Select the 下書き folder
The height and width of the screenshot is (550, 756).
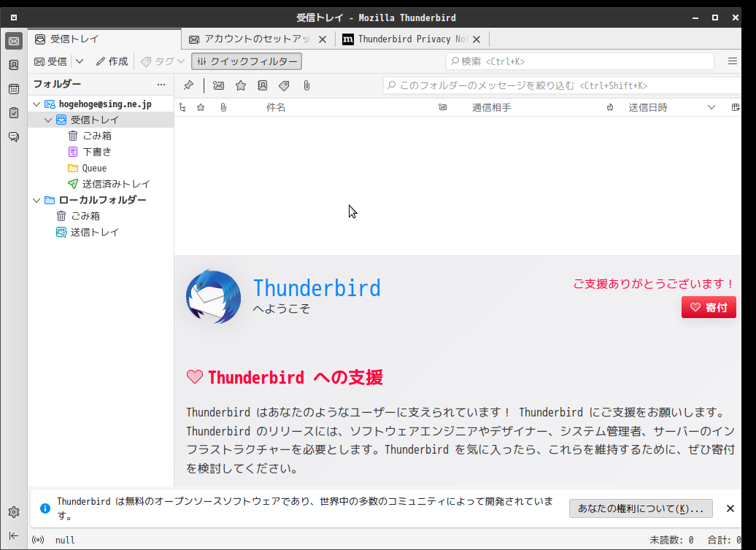pos(101,152)
